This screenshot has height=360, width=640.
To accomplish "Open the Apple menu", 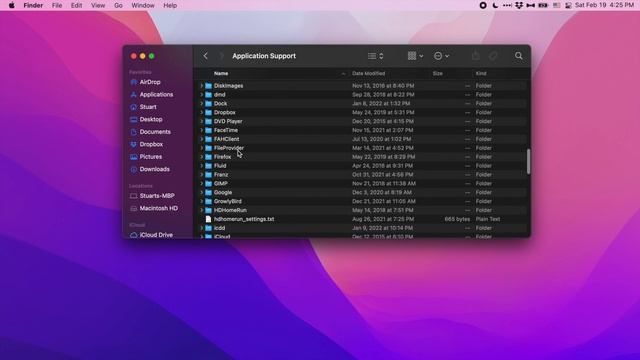I will pyautogui.click(x=12, y=5).
